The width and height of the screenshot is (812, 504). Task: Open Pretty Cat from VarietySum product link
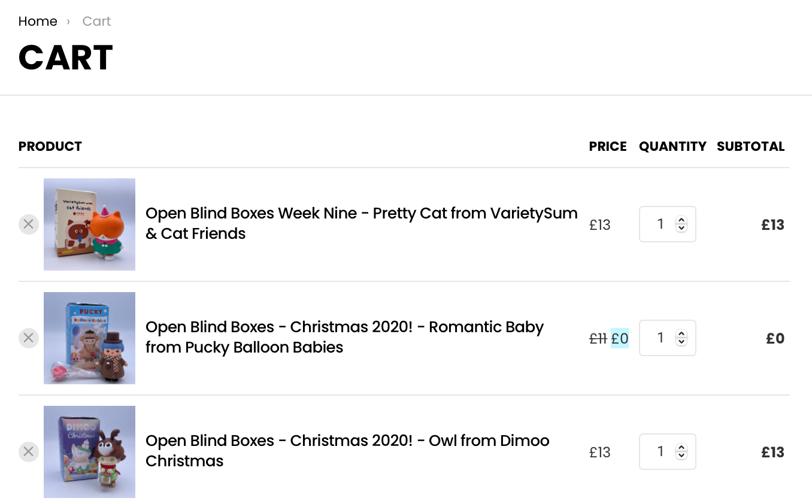tap(362, 223)
